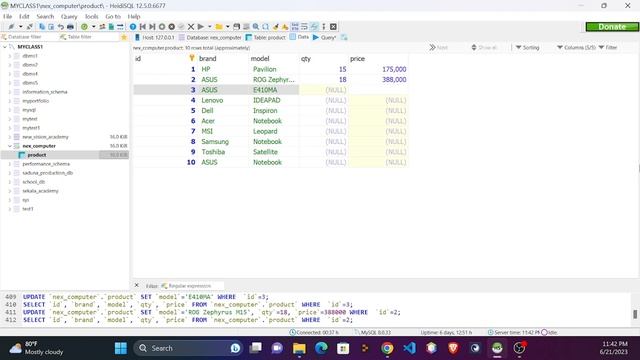Viewport: 640px width, 360px height.
Task: Click the Post checkmark icon
Action: [181, 27]
